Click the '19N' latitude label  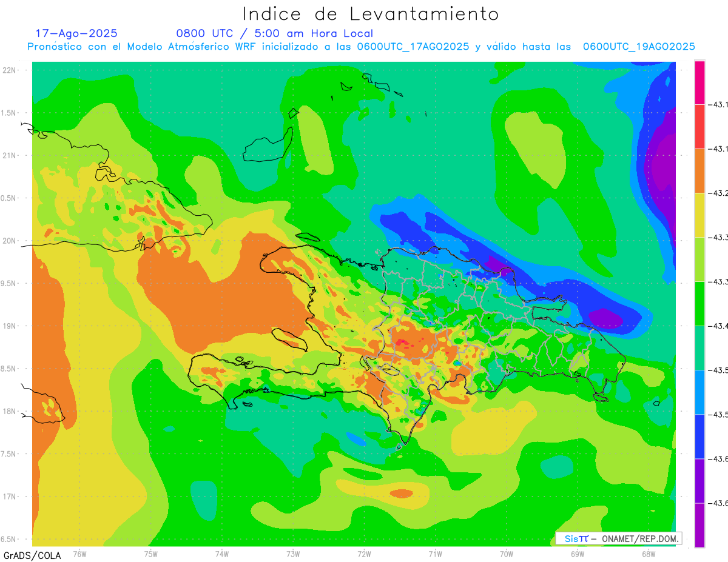pos(10,326)
